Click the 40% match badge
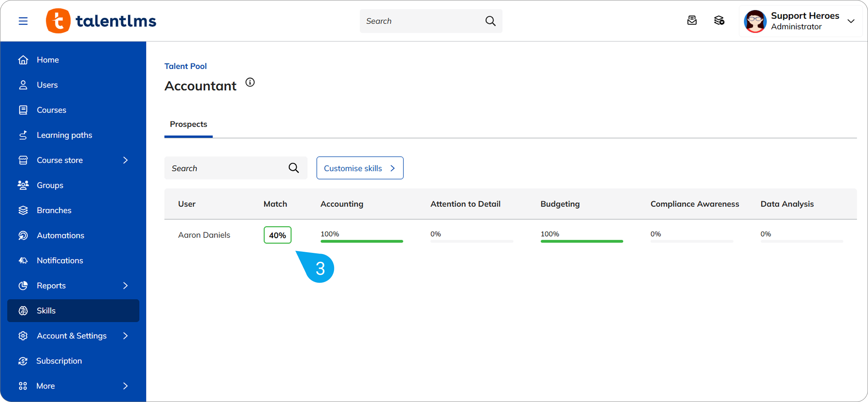This screenshot has height=402, width=868. coord(277,235)
